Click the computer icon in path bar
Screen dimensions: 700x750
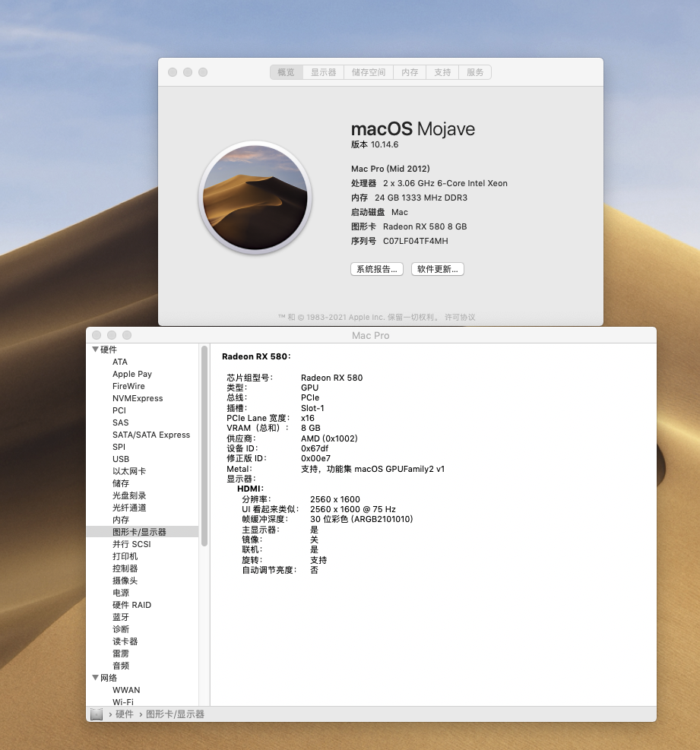[x=97, y=714]
